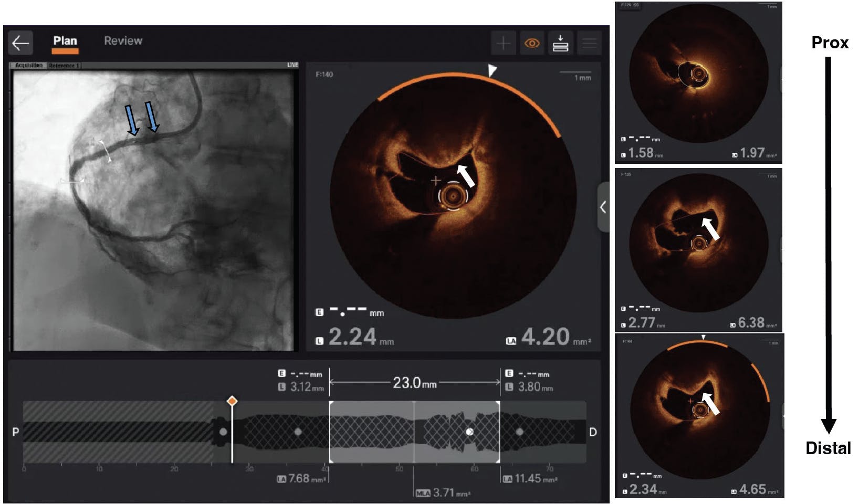Click the E badge above 2.24 mm
This screenshot has width=859, height=504.
point(319,312)
